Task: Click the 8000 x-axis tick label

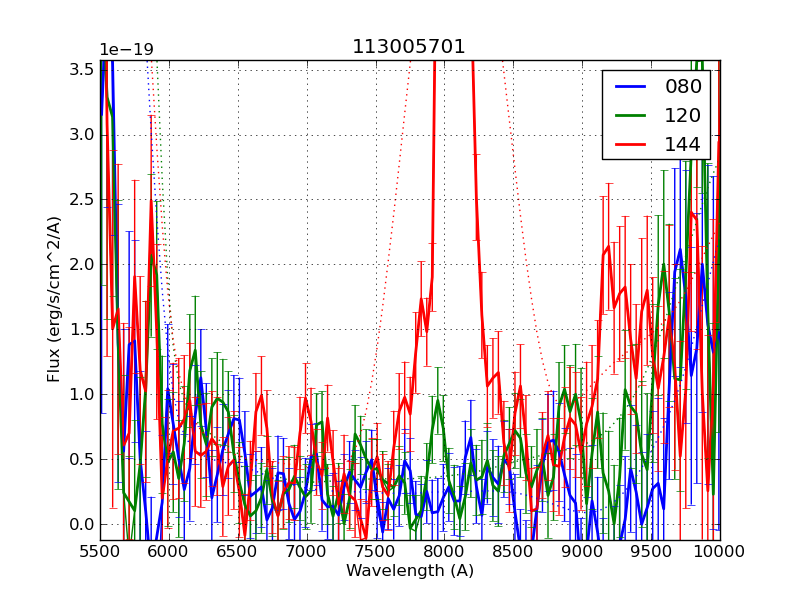Action: coord(444,551)
